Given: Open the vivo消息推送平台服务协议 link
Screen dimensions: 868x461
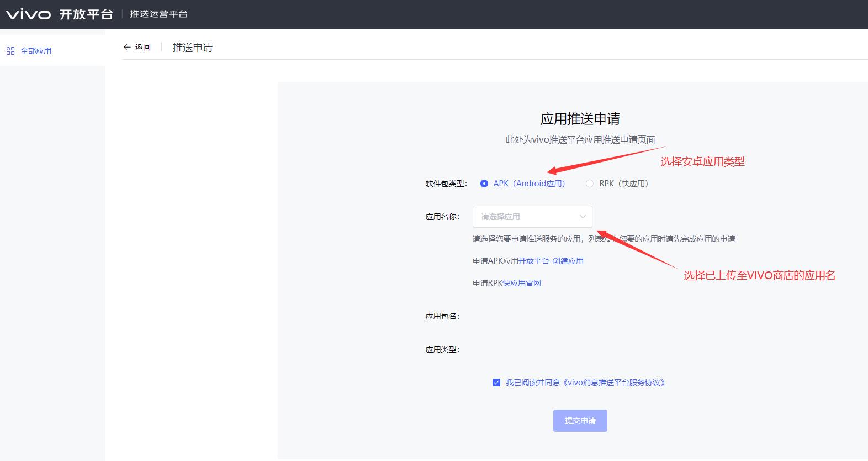Looking at the screenshot, I should [613, 383].
